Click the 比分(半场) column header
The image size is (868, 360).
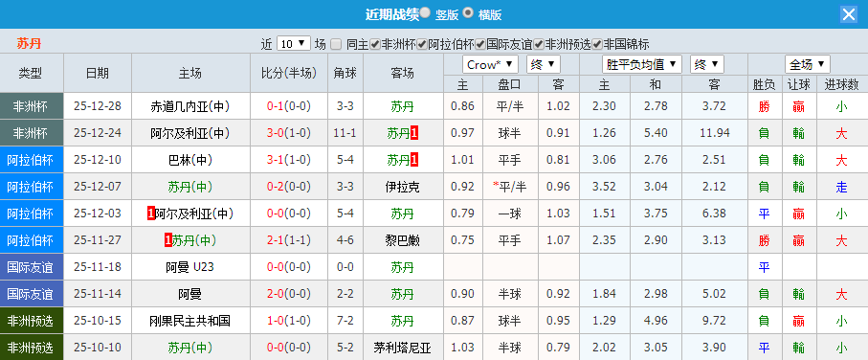click(x=289, y=73)
